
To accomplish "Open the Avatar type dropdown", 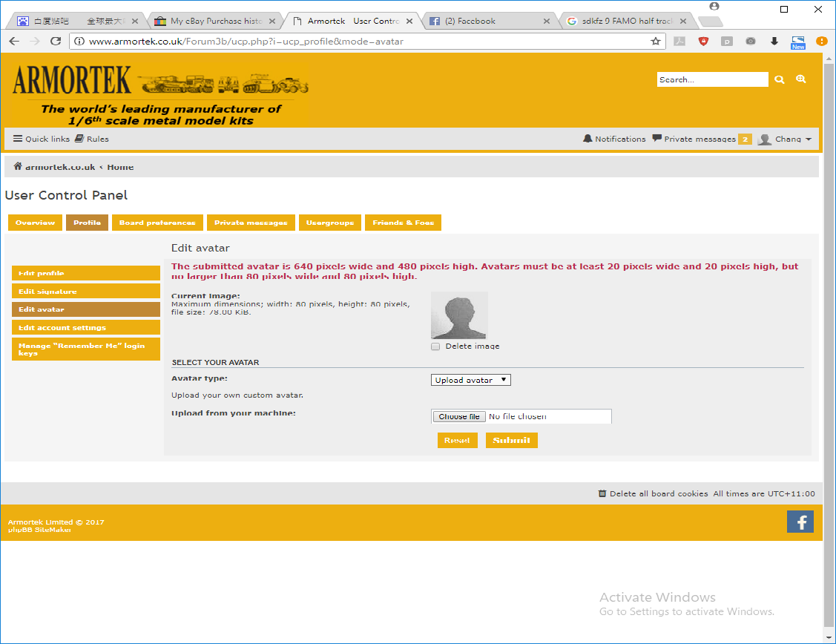I will 471,380.
